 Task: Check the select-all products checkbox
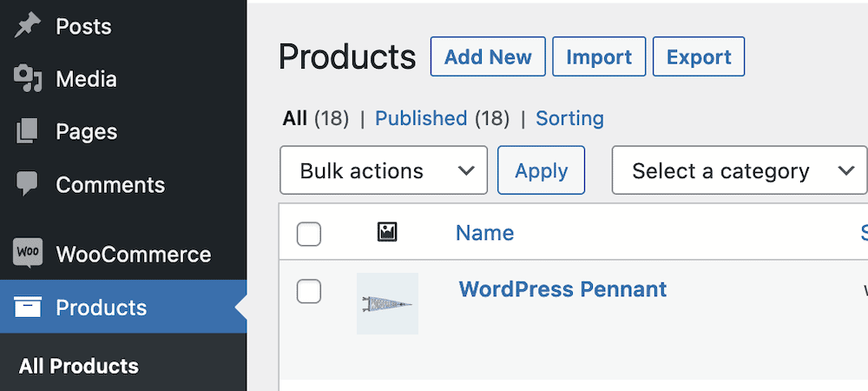pyautogui.click(x=309, y=234)
